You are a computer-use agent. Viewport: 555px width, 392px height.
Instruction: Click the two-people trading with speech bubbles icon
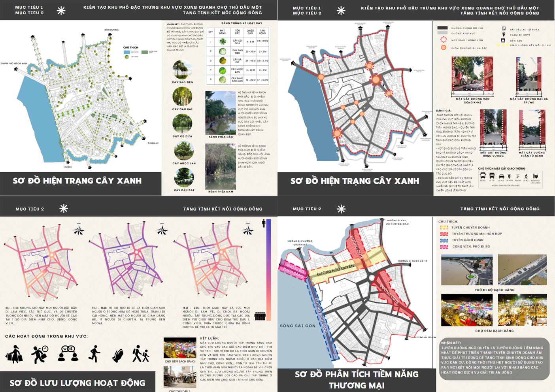(68, 354)
